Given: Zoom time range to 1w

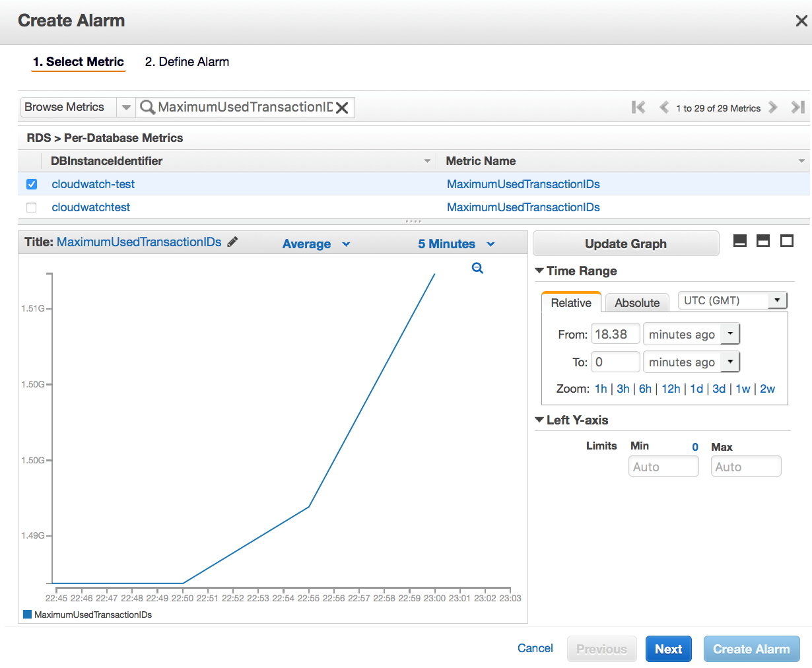Looking at the screenshot, I should 743,389.
